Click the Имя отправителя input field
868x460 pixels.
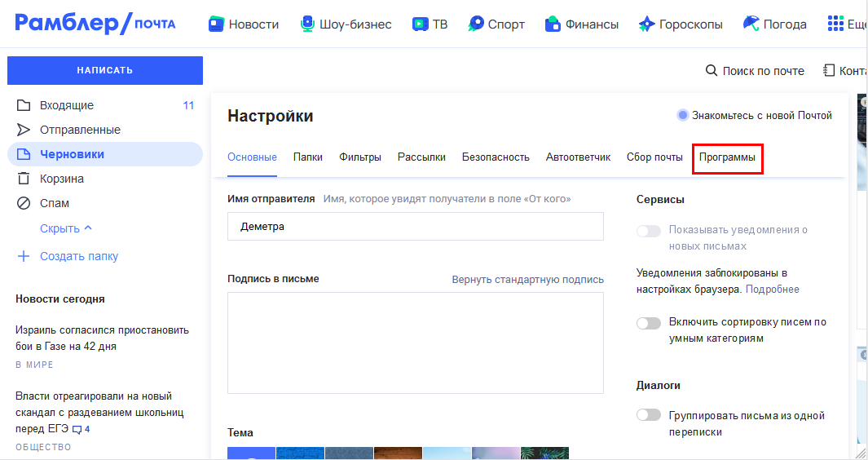[x=416, y=227]
